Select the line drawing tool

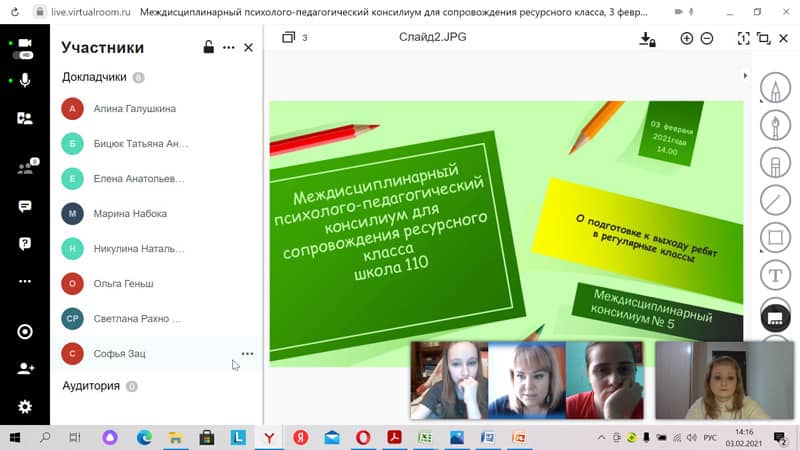tap(776, 201)
